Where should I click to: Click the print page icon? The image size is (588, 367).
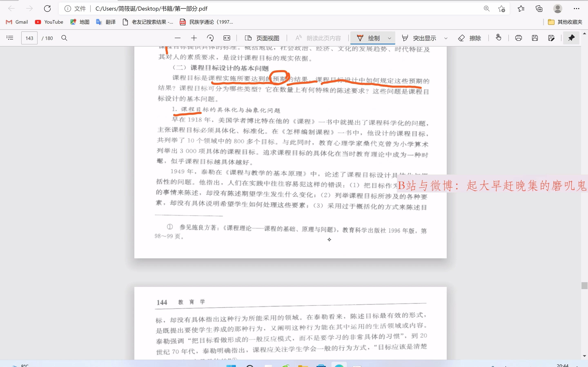click(518, 38)
